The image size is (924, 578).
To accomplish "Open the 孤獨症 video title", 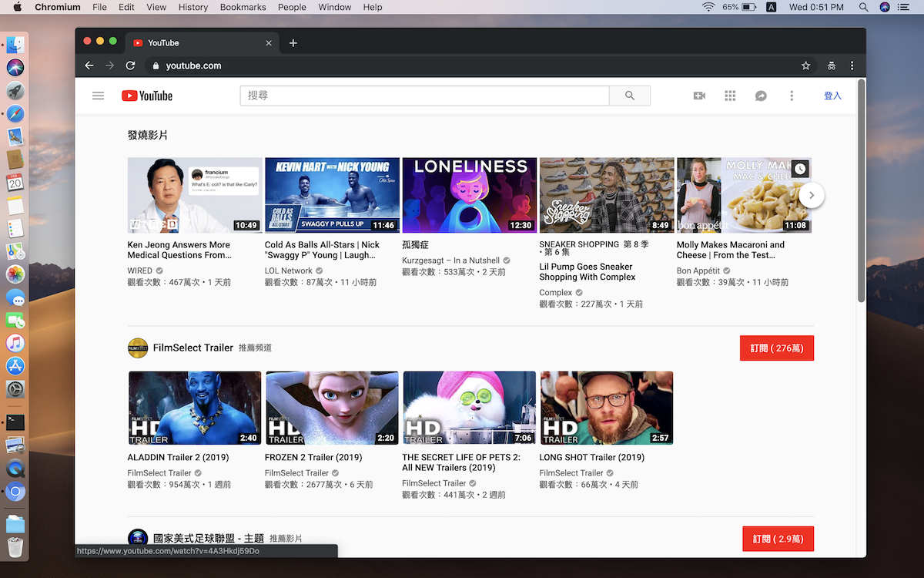I will [x=416, y=245].
